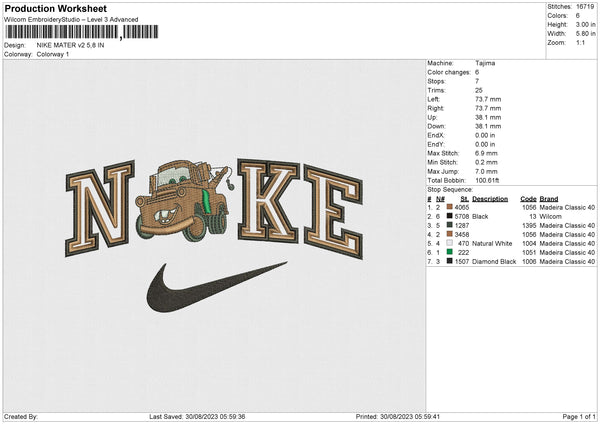Click the Left label in machine info
Viewport: 600px width, 424px height.
(x=433, y=99)
